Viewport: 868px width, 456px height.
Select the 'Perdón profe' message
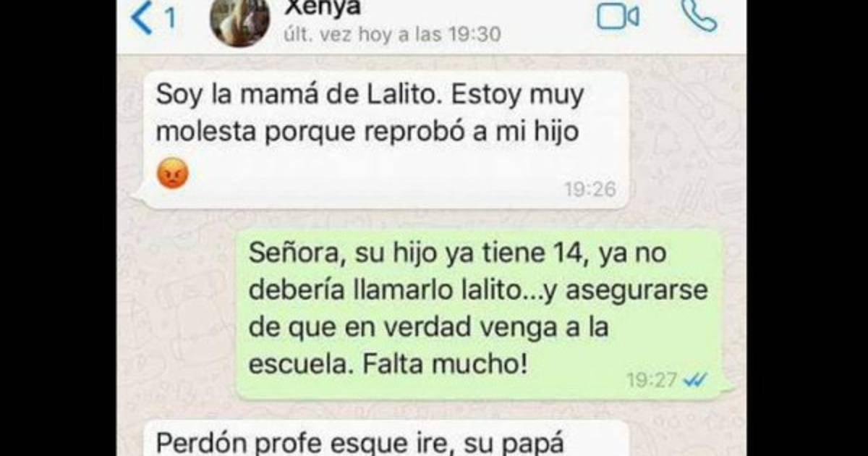click(x=381, y=438)
